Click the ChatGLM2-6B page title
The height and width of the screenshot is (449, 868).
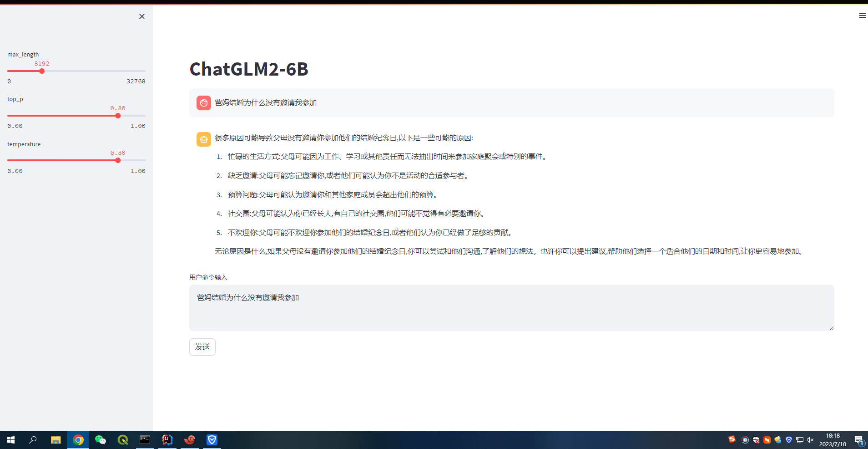tap(249, 69)
